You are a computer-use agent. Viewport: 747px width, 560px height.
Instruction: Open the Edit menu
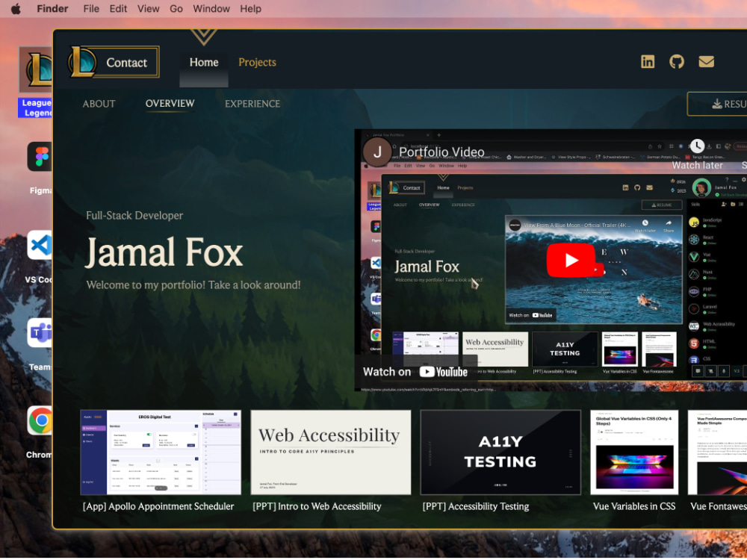point(118,8)
